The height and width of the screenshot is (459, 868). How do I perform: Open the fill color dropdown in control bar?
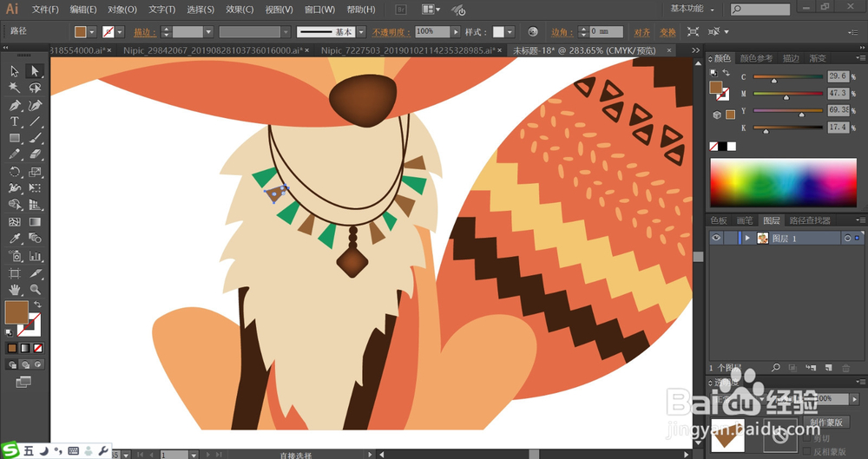(92, 32)
